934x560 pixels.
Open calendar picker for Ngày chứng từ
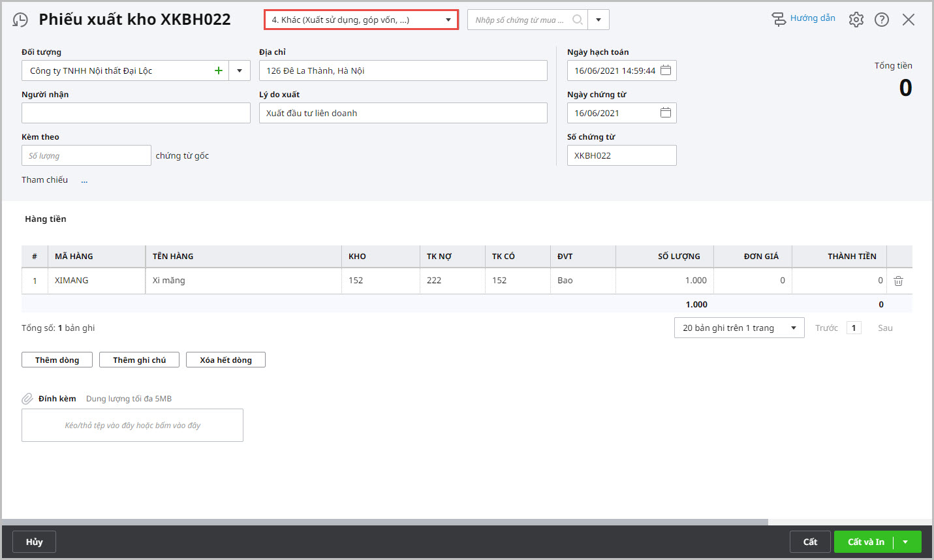tap(665, 113)
